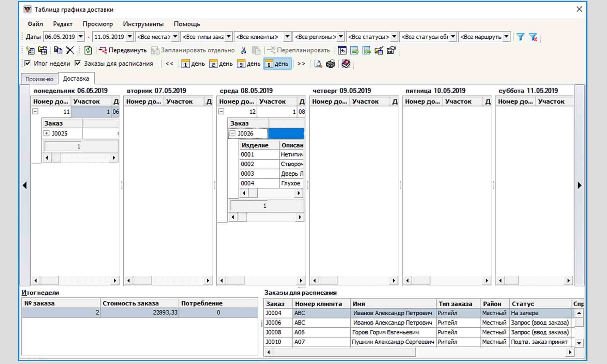Click the print preview magnifier icon
This screenshot has width=607, height=364.
click(x=318, y=64)
